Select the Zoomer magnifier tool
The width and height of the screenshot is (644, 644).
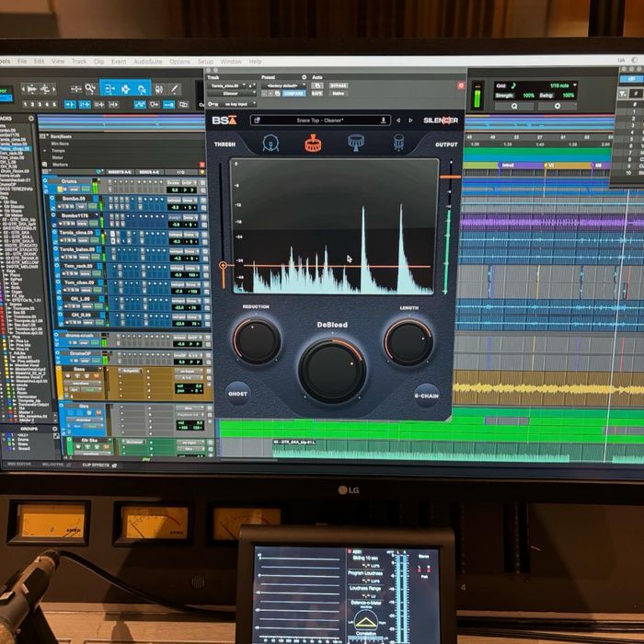point(90,88)
